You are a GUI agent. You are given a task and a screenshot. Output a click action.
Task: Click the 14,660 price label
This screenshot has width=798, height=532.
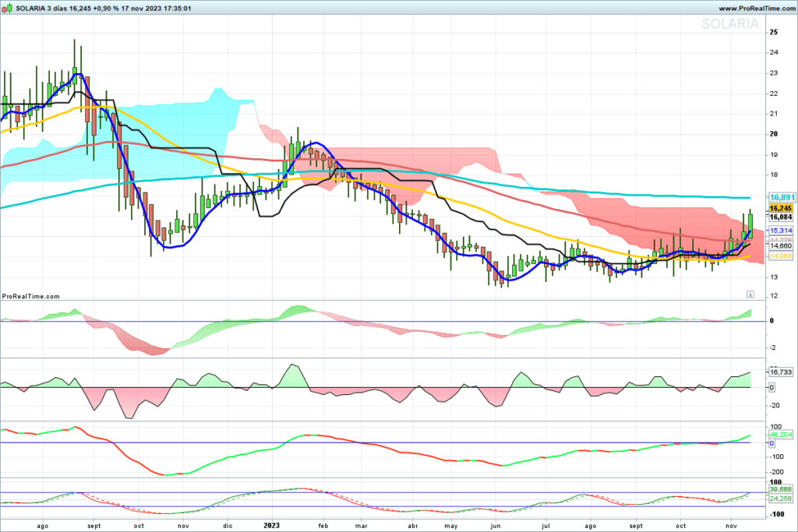[x=781, y=245]
